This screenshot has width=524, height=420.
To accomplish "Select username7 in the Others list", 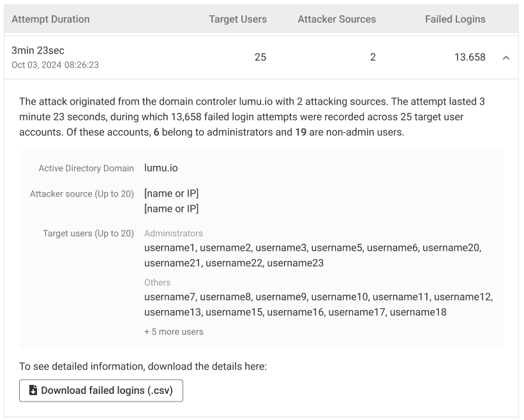I will [x=170, y=297].
